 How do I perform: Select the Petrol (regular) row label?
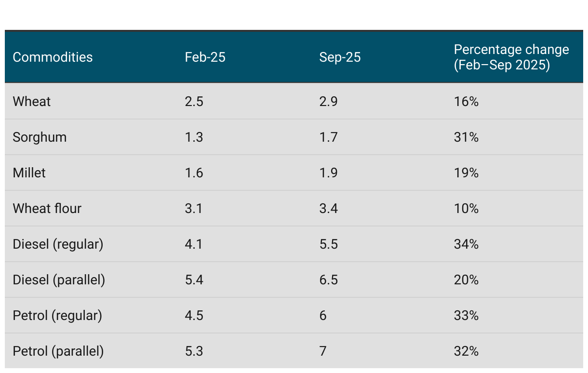[57, 315]
